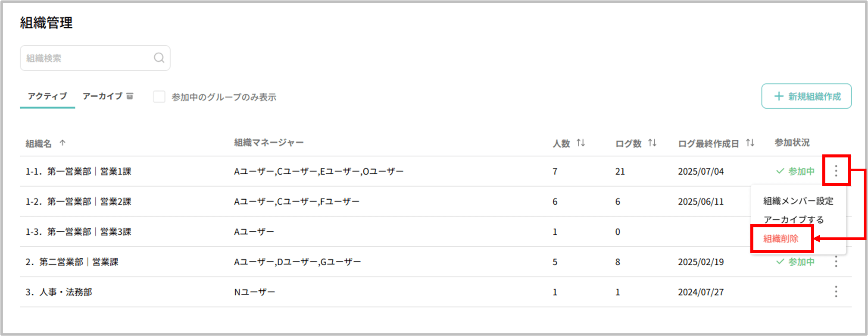Click 新規組織作成 button
The width and height of the screenshot is (868, 336).
click(806, 96)
